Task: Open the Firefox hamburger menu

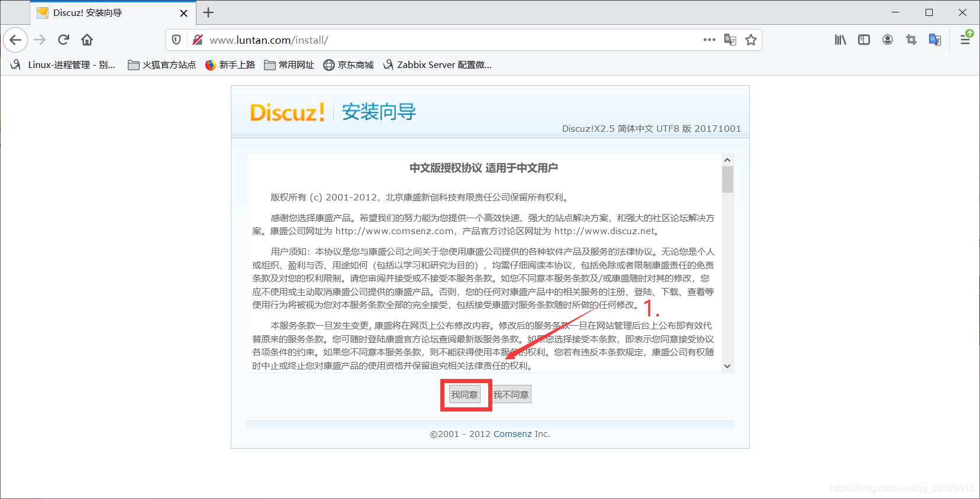Action: 965,40
